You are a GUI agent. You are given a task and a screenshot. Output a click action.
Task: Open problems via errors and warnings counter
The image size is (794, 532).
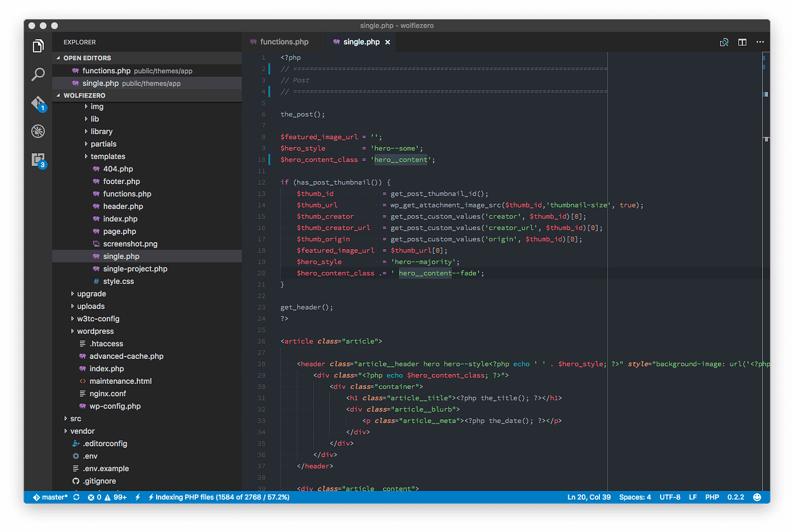click(x=107, y=498)
